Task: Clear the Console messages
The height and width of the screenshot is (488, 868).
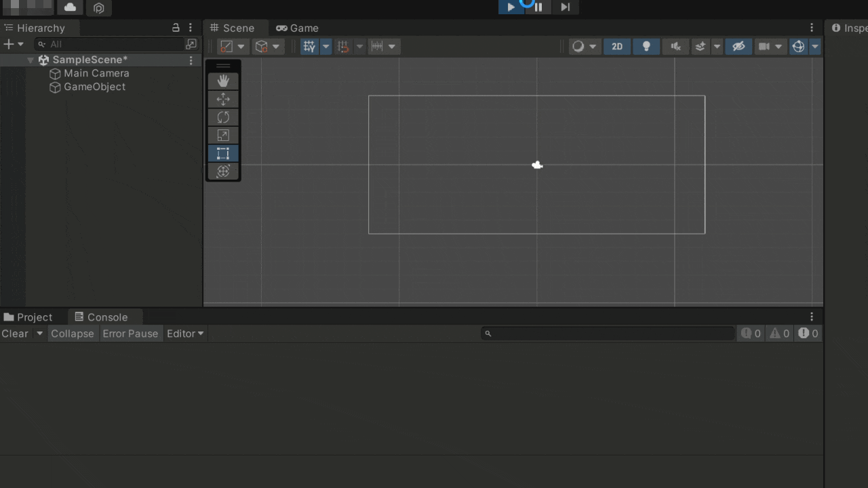Action: [x=14, y=333]
